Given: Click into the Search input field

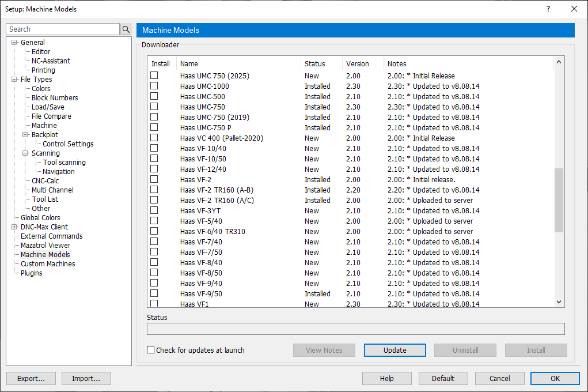Looking at the screenshot, I should pyautogui.click(x=62, y=29).
